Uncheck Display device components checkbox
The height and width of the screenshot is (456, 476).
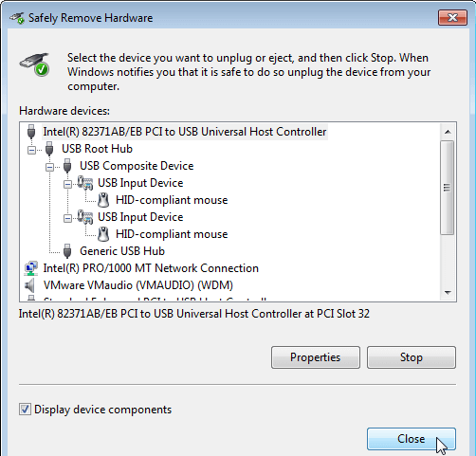coord(25,409)
